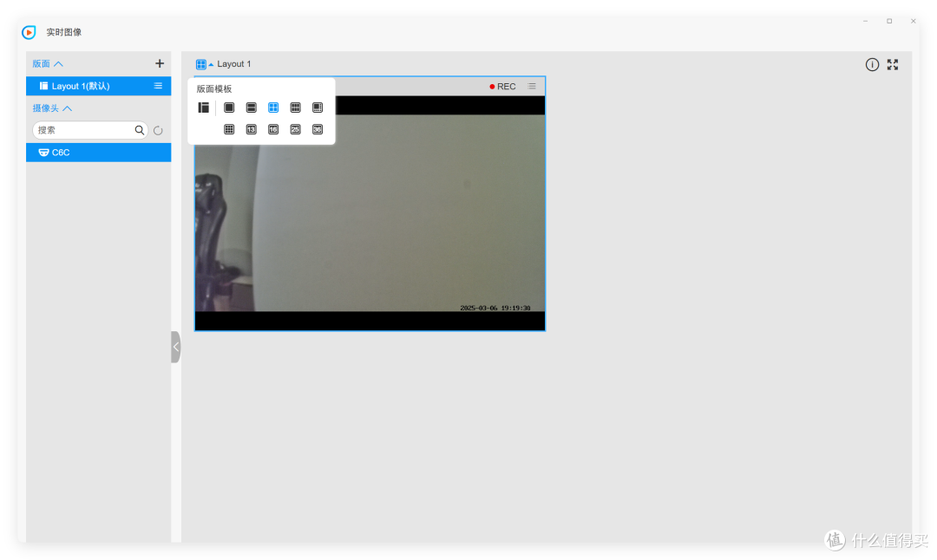Click the search magnifier icon
Image resolution: width=937 pixels, height=560 pixels.
coord(139,130)
